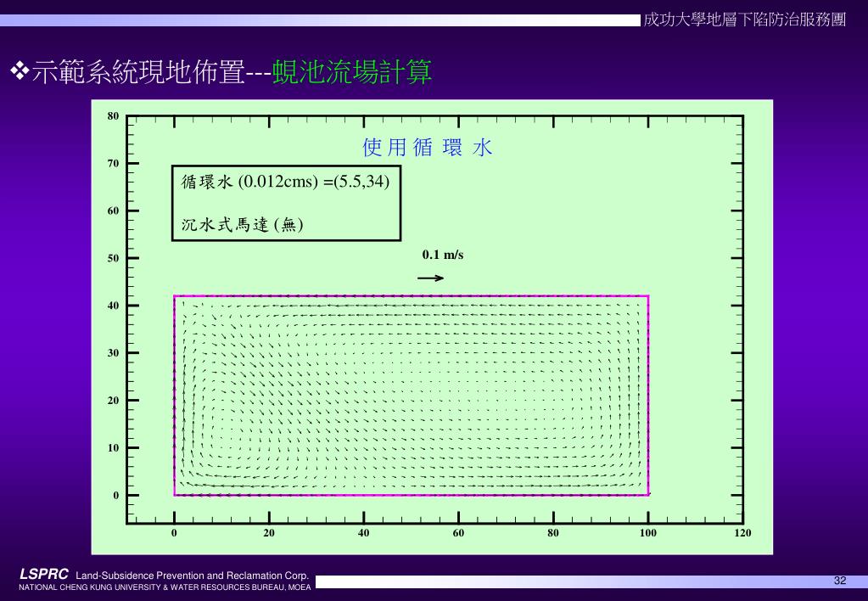This screenshot has height=601, width=868.
Task: Click the x-axis label 120
Action: 742,533
